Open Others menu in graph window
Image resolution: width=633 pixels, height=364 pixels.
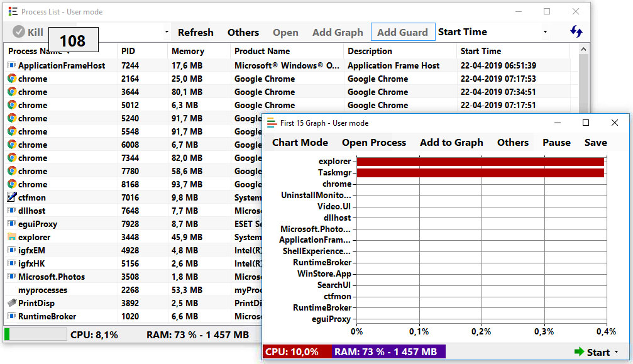(513, 143)
